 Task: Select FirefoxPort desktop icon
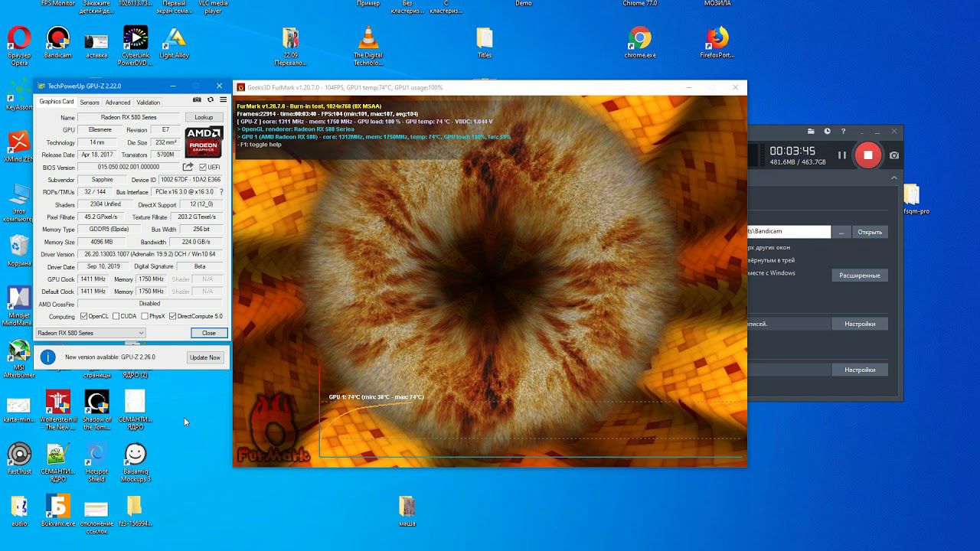(x=717, y=44)
